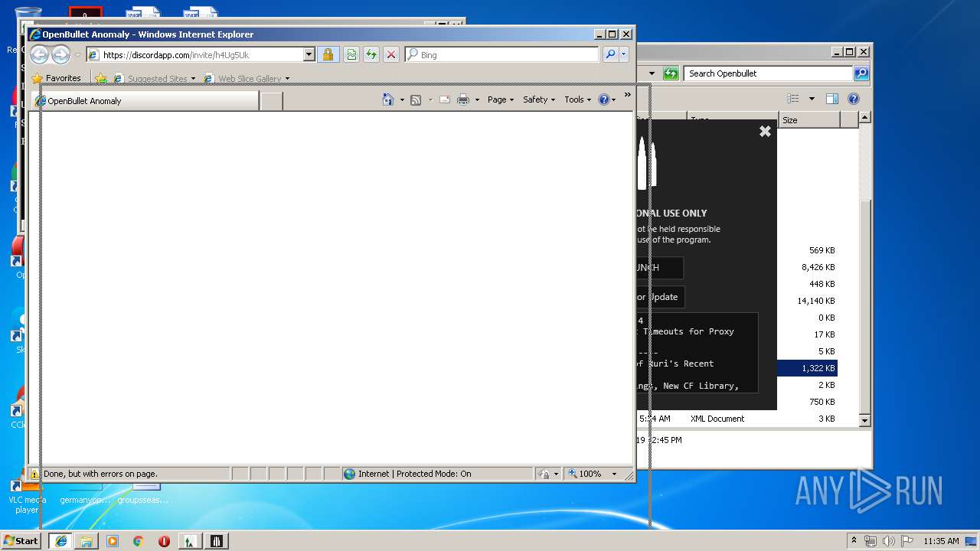
Task: Click the page error warning icon
Action: (x=34, y=474)
